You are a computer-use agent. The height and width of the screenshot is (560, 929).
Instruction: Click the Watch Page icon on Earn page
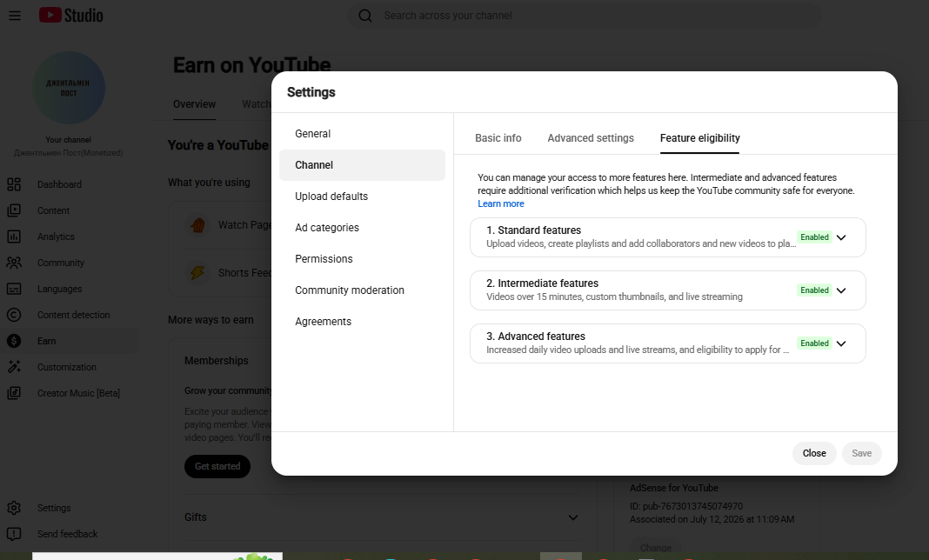click(x=197, y=225)
